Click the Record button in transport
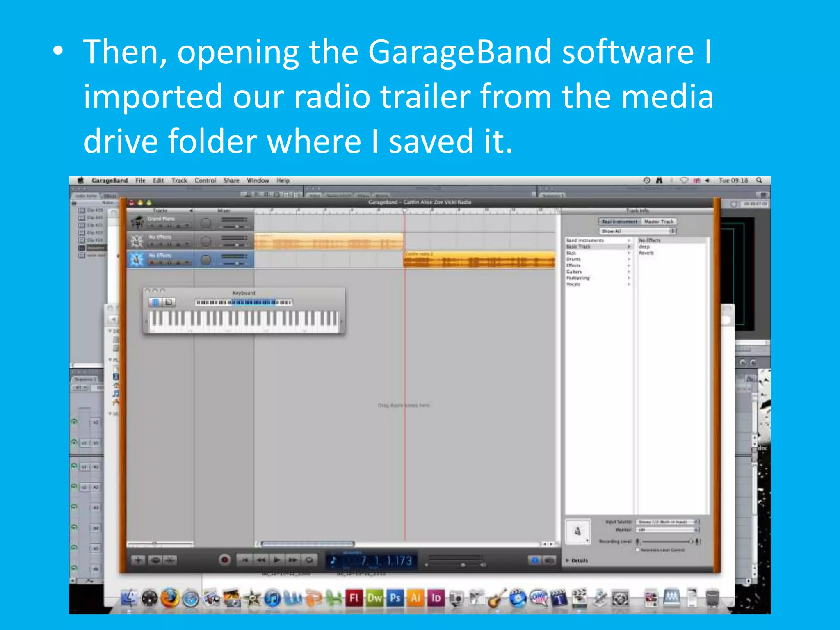 (225, 560)
